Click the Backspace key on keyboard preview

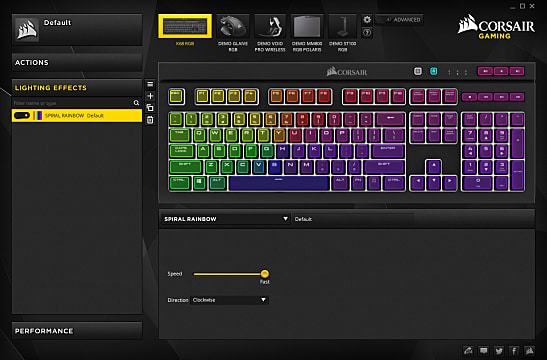click(x=390, y=119)
